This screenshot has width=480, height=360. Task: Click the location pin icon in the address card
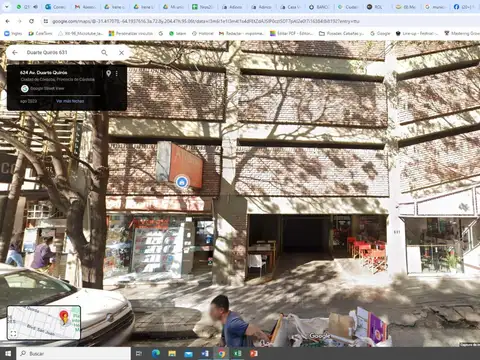(108, 73)
